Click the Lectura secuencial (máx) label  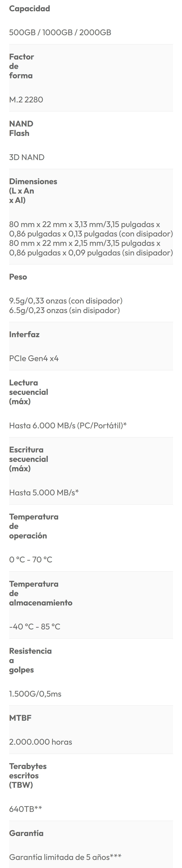tap(28, 392)
